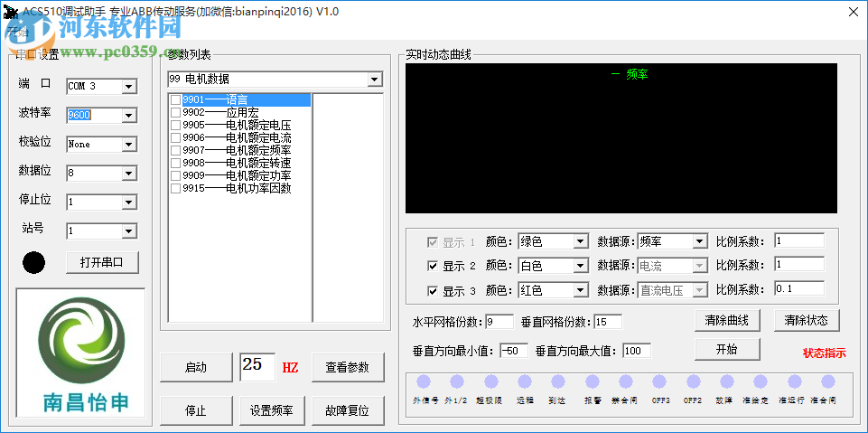
Task: Click the 外信号 status indicator light
Action: click(424, 381)
